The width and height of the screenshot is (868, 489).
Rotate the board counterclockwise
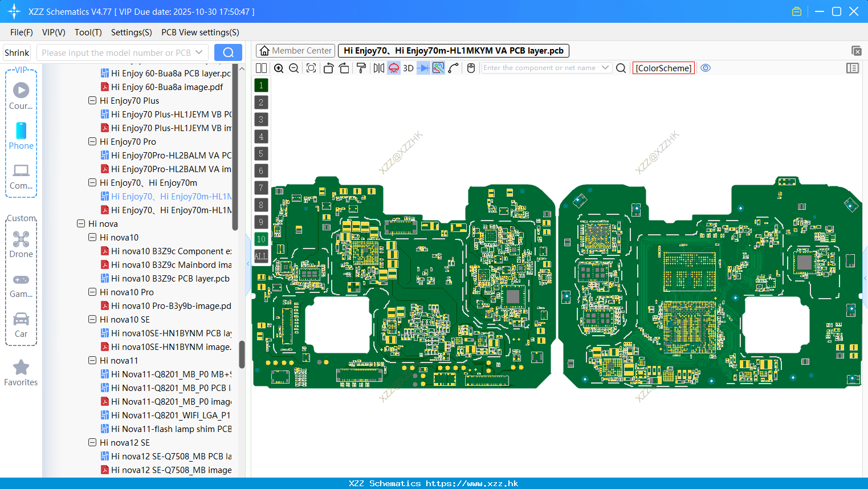click(x=328, y=68)
